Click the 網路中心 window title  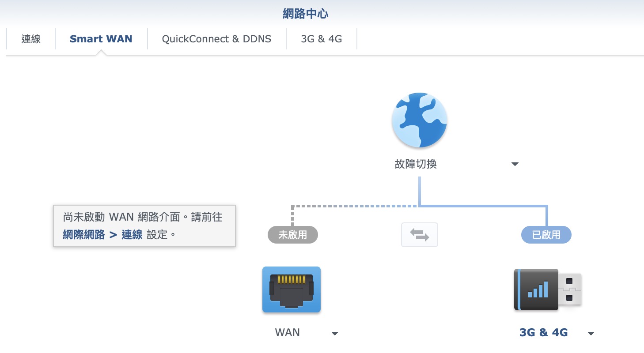tap(306, 14)
